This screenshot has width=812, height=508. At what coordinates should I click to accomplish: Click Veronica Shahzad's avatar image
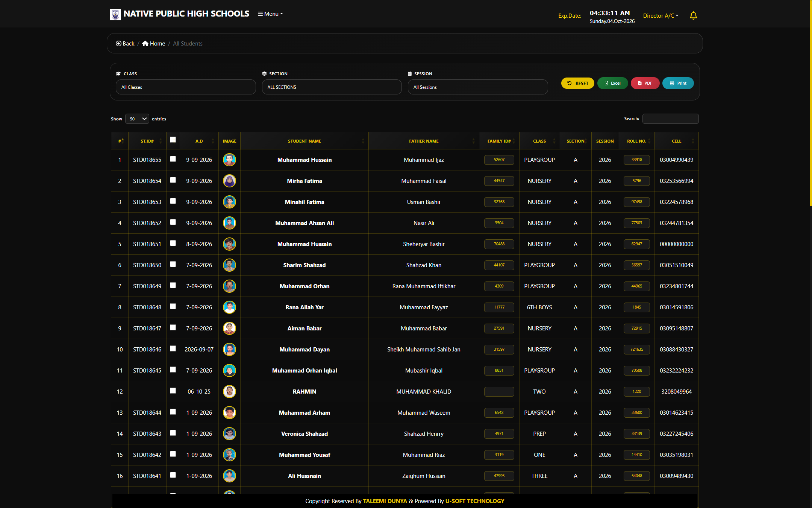[229, 434]
